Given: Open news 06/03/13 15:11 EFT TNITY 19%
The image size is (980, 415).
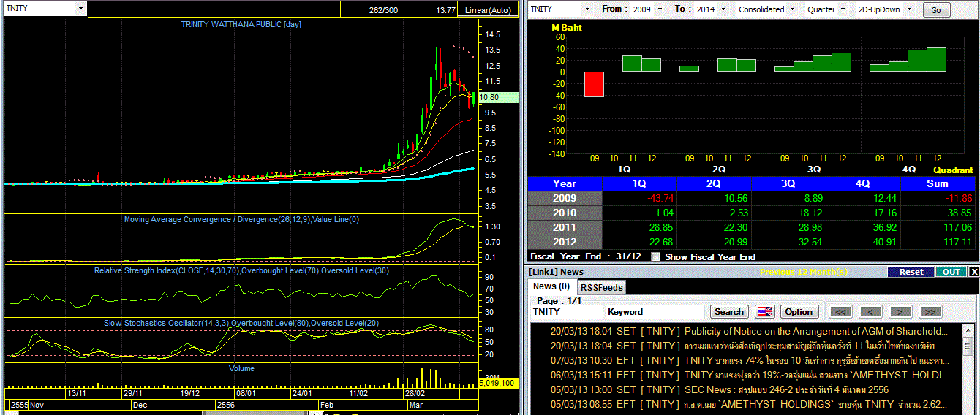Looking at the screenshot, I should coord(748,375).
